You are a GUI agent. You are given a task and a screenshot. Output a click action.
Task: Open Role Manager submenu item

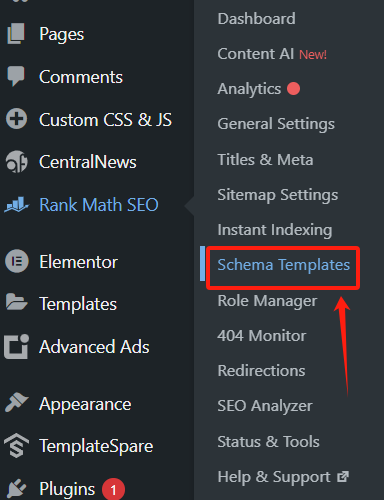coord(267,301)
